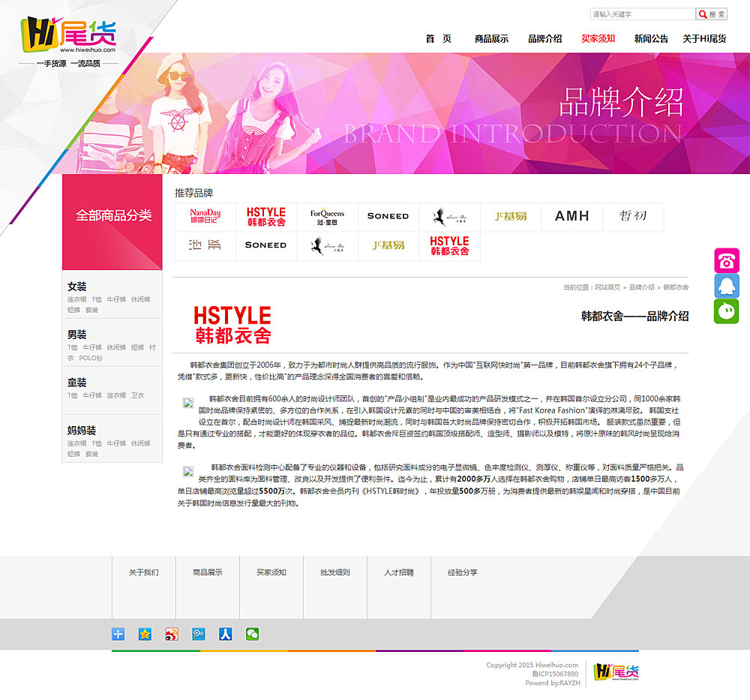The height and width of the screenshot is (700, 750).
Task: Open the 女装 category
Action: (77, 287)
